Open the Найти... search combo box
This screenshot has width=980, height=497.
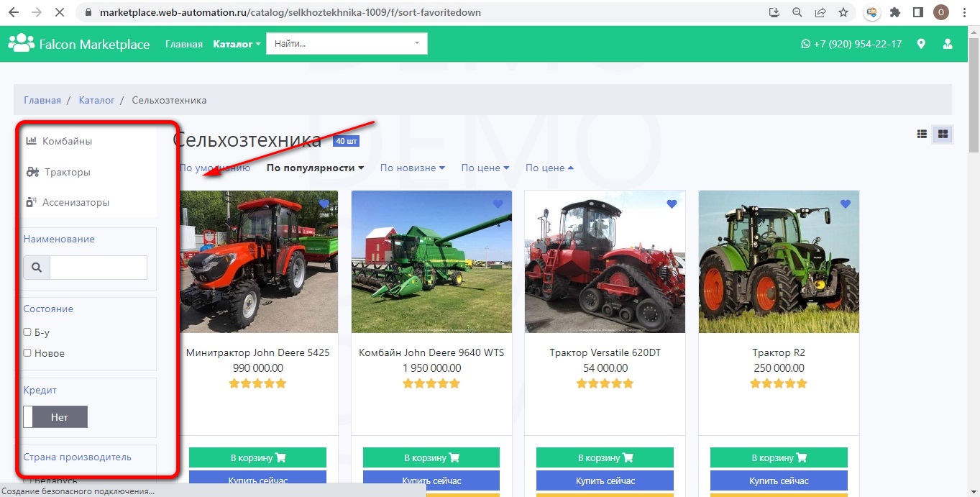(347, 44)
